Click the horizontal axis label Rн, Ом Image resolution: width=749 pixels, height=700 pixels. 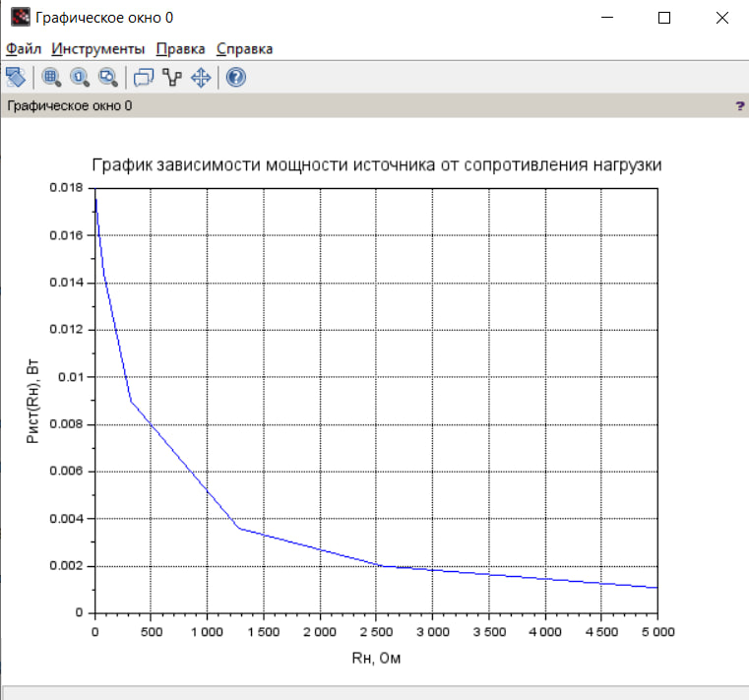[376, 658]
